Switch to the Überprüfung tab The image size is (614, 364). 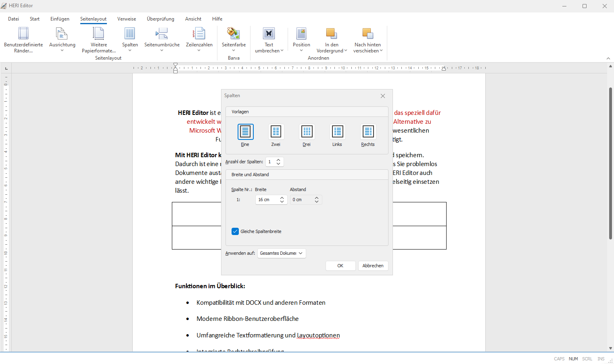coord(161,19)
